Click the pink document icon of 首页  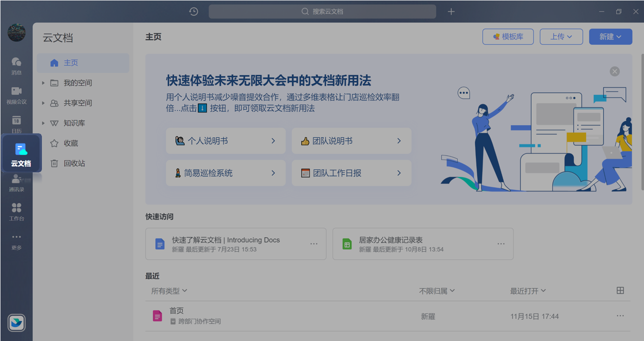(x=157, y=316)
